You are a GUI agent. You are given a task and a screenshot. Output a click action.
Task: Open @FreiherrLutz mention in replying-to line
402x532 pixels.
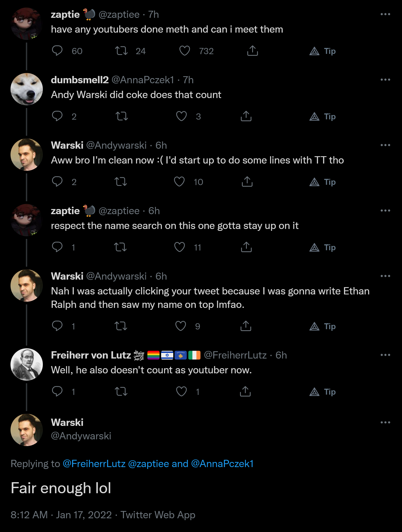pos(94,464)
